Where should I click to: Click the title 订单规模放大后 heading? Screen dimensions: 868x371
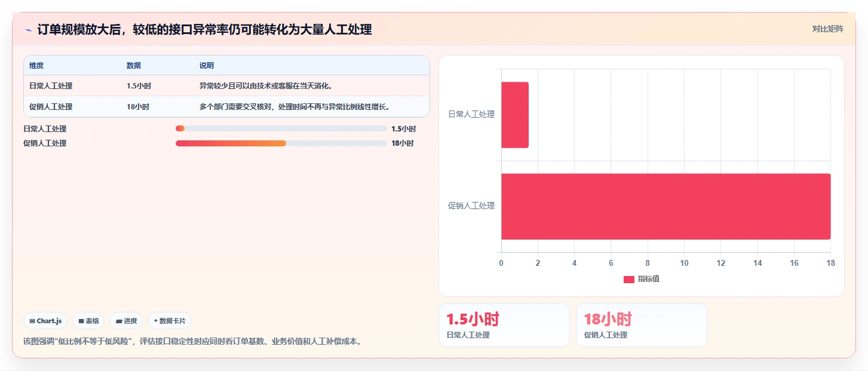click(204, 29)
